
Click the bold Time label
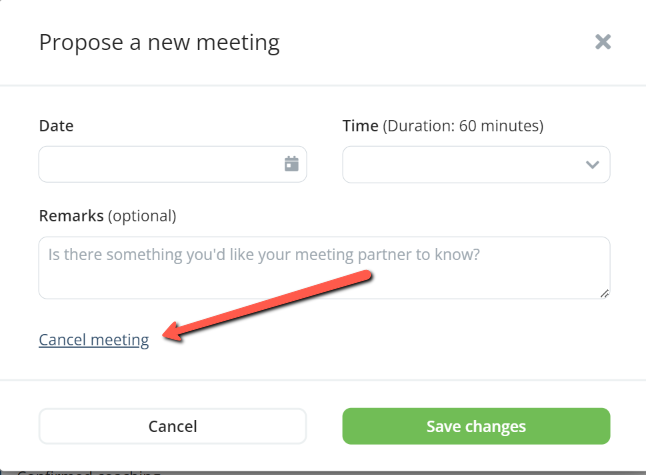(x=360, y=126)
